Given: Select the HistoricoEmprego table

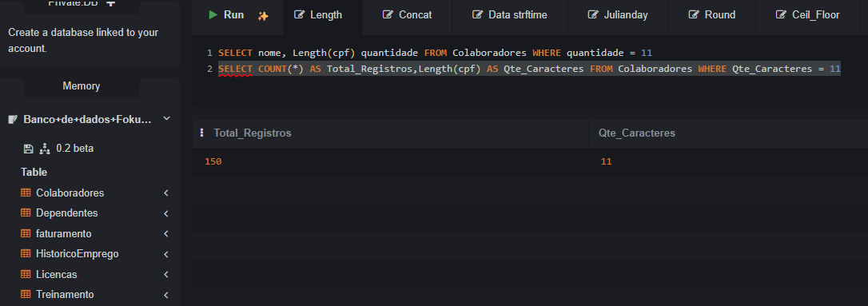Looking at the screenshot, I should [77, 253].
